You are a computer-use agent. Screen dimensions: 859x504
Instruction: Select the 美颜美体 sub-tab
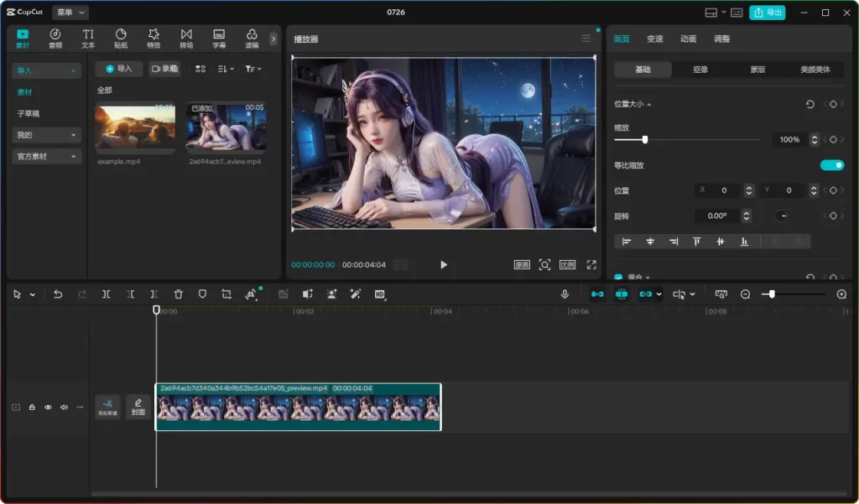pyautogui.click(x=815, y=70)
